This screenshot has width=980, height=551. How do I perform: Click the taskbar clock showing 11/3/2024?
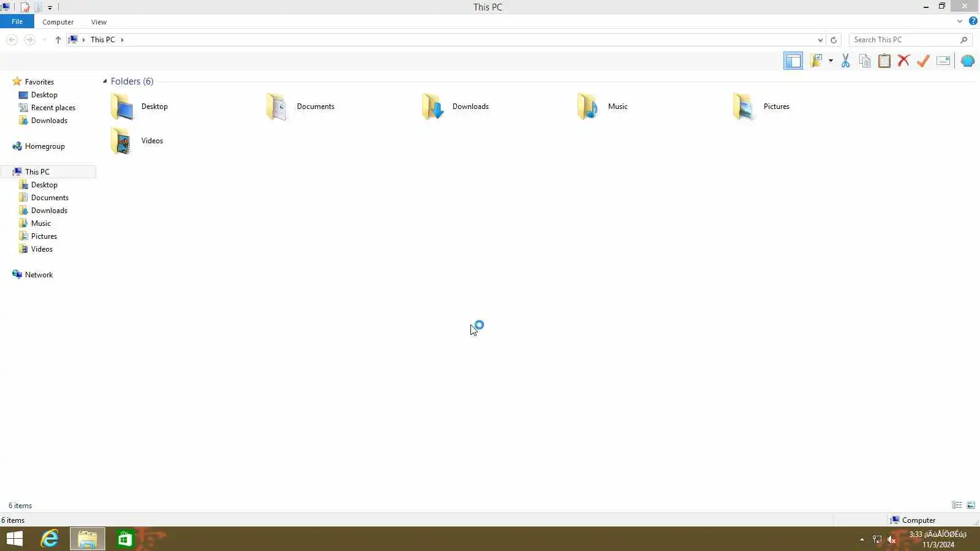(x=938, y=539)
